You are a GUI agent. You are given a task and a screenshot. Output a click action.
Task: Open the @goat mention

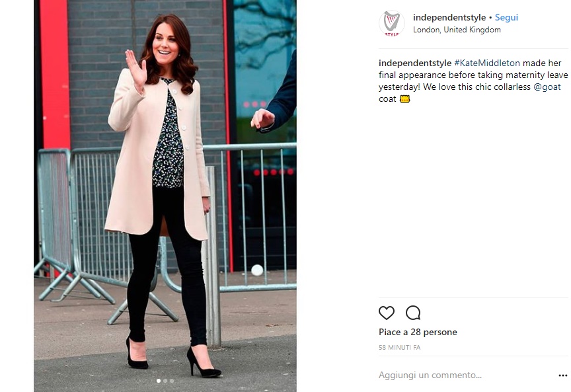547,87
